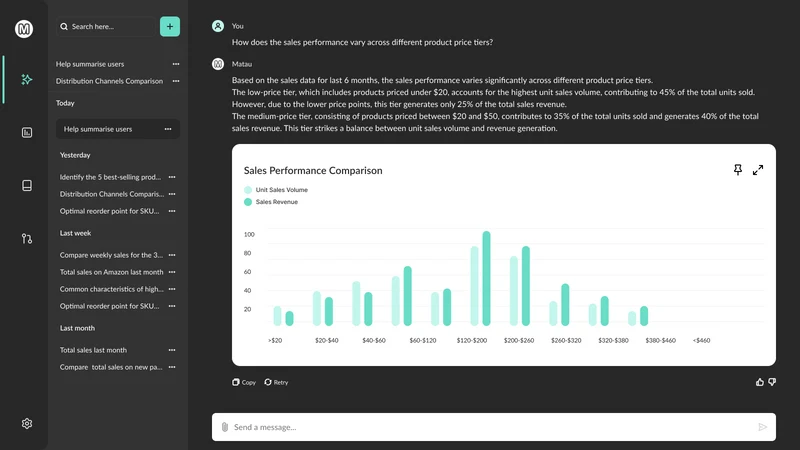Viewport: 800px width, 450px height.
Task: Copy the response
Action: 244,382
